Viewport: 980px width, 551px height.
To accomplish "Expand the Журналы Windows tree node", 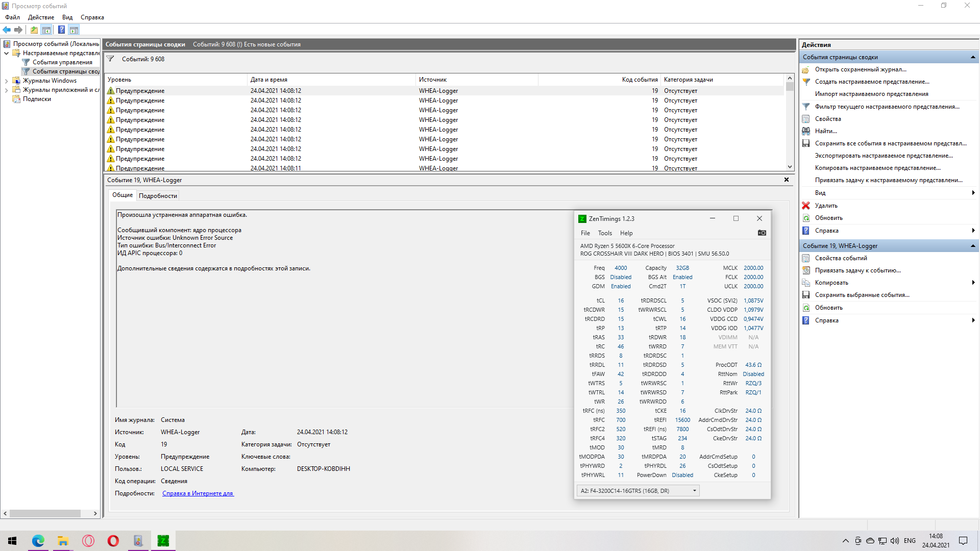I will [6, 81].
